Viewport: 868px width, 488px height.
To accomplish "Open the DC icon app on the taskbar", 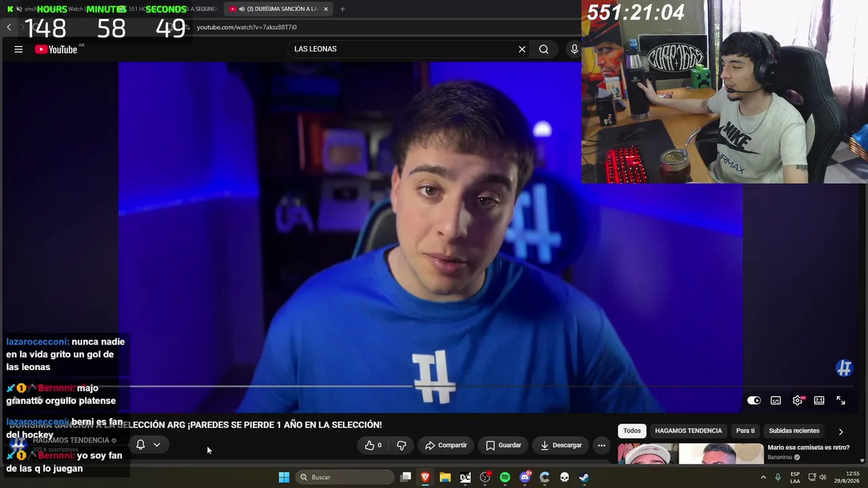I will coord(465,477).
